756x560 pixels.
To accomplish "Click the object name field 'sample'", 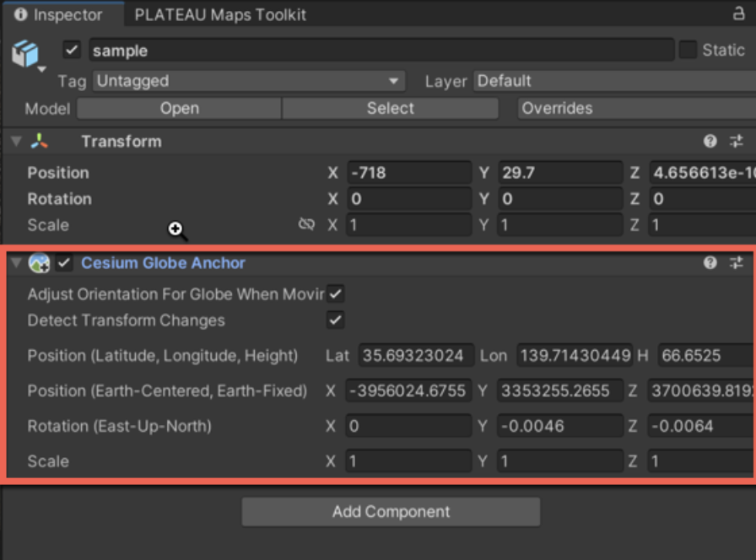I will pyautogui.click(x=381, y=50).
